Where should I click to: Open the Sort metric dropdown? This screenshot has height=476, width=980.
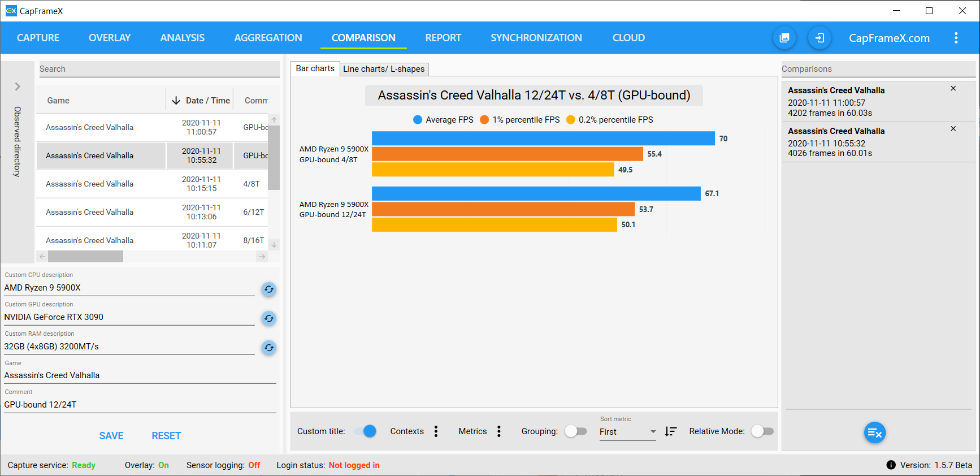pos(628,432)
